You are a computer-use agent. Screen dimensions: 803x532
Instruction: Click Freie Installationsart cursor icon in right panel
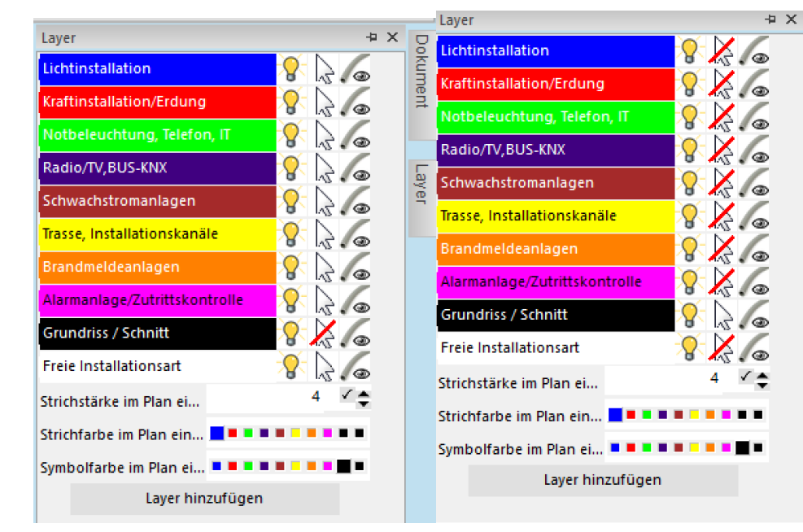pyautogui.click(x=722, y=347)
